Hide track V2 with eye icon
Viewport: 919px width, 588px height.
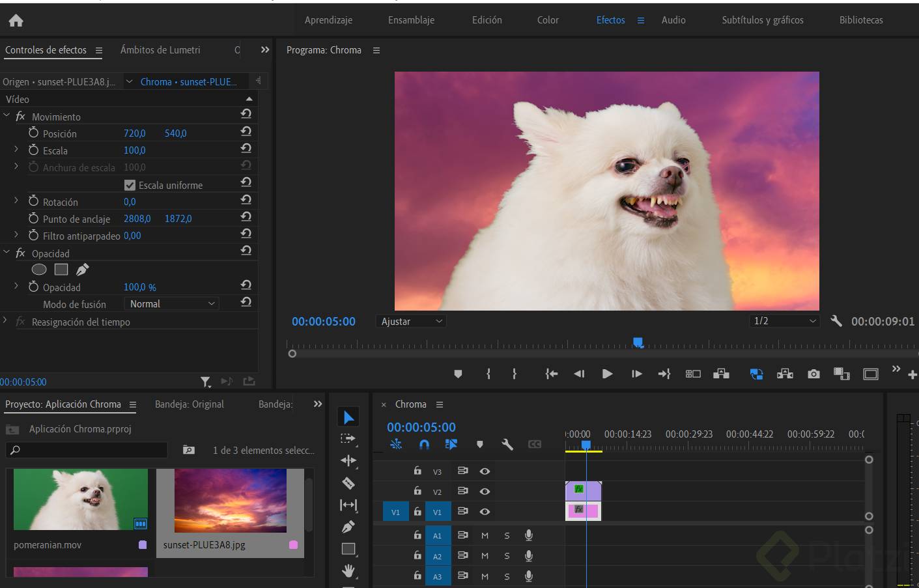[485, 491]
